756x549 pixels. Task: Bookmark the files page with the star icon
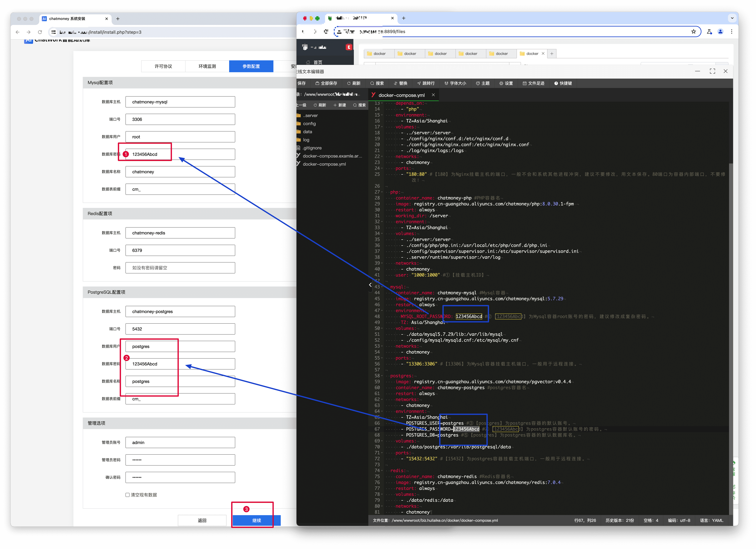click(693, 32)
